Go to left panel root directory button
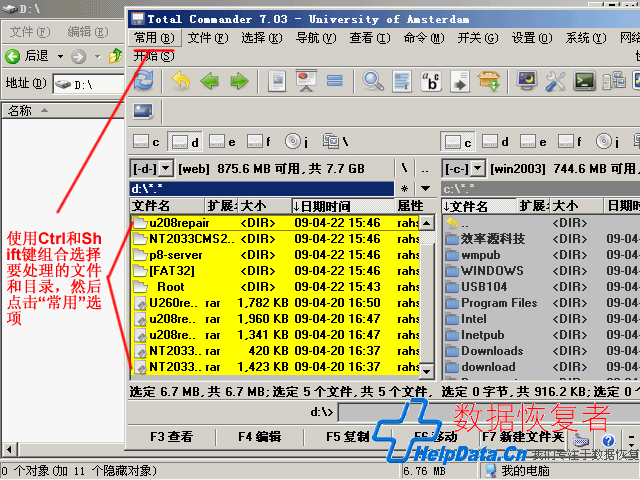Viewport: 640px width, 480px height. [x=404, y=168]
